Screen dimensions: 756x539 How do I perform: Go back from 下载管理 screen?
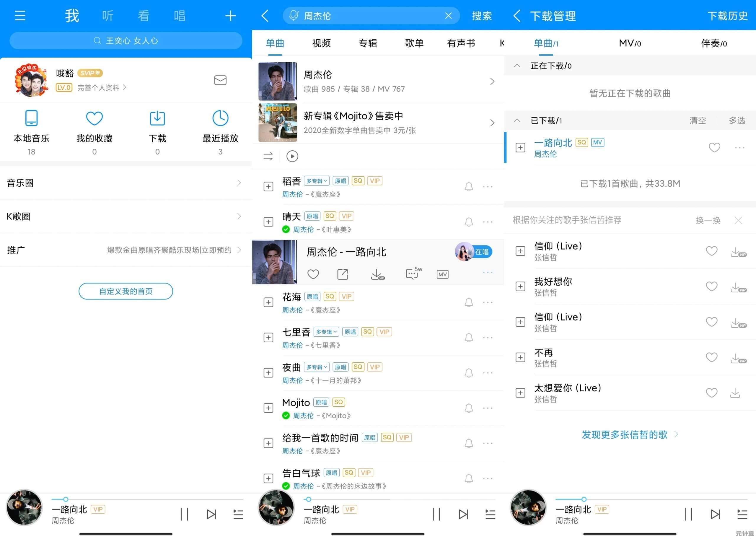[517, 16]
